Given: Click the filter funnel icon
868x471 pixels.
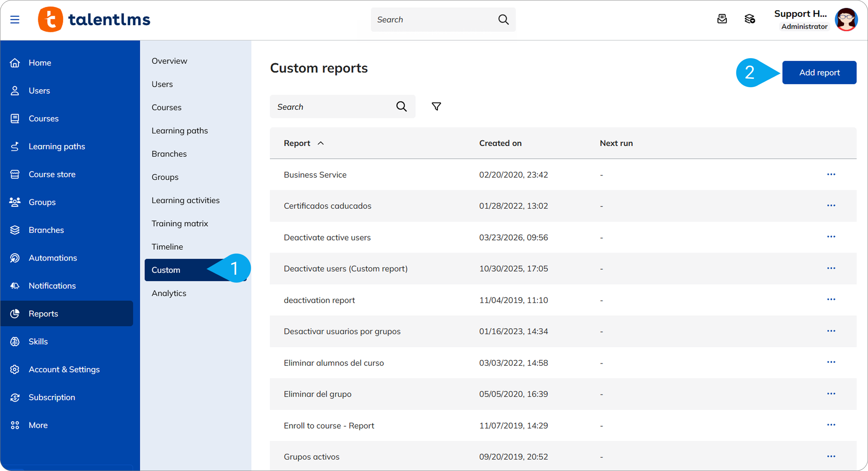Looking at the screenshot, I should 436,106.
